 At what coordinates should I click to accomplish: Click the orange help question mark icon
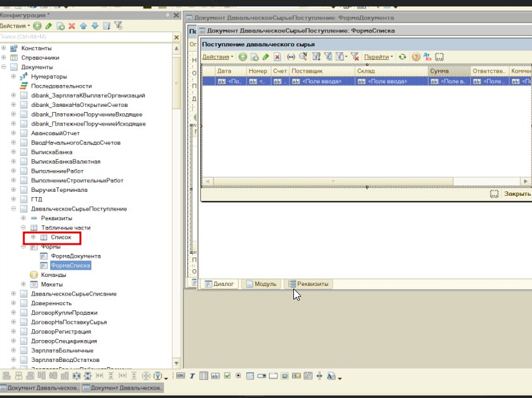click(x=416, y=57)
